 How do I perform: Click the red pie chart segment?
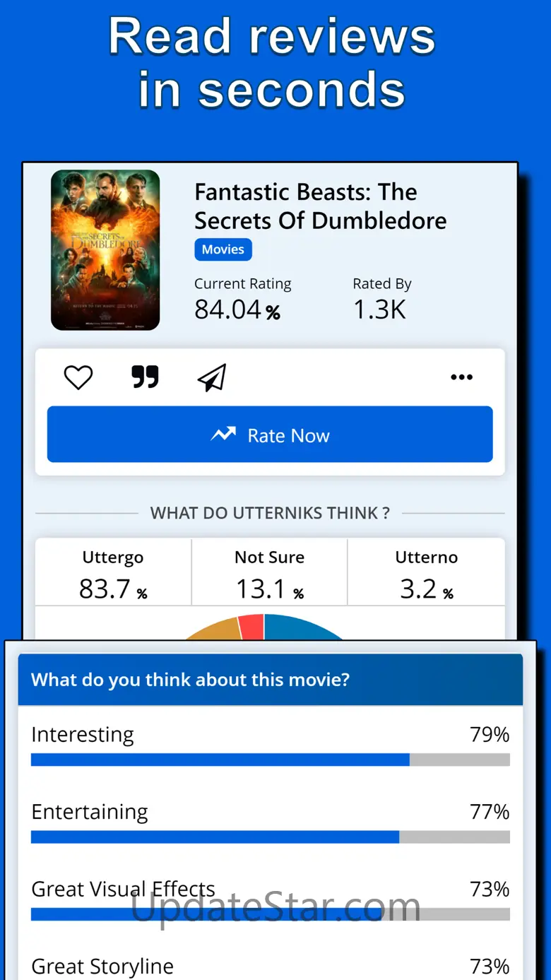pos(251,626)
